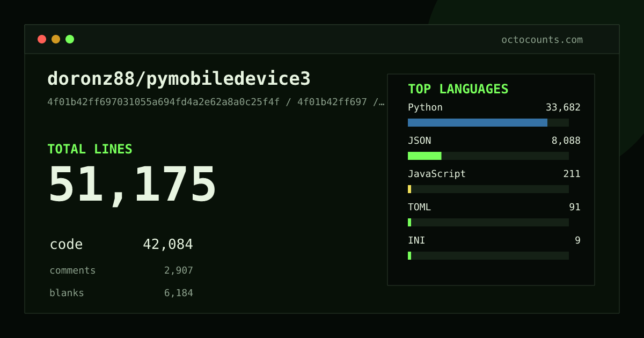Select the comments value 2,907
The image size is (644, 338).
pyautogui.click(x=179, y=270)
